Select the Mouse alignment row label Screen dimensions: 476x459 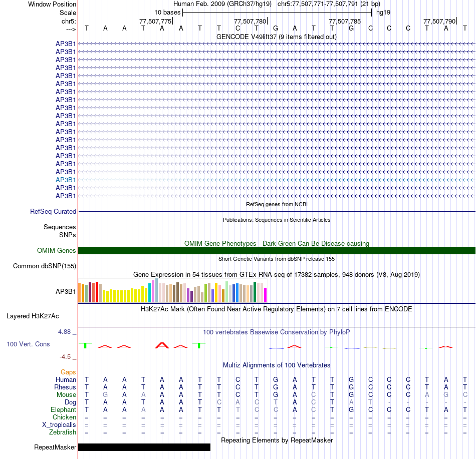click(x=66, y=395)
